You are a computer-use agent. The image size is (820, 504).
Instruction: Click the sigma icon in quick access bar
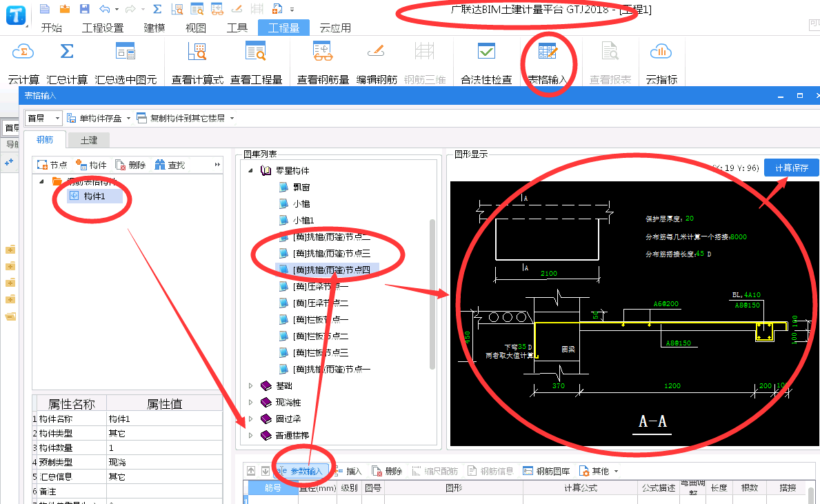click(157, 8)
